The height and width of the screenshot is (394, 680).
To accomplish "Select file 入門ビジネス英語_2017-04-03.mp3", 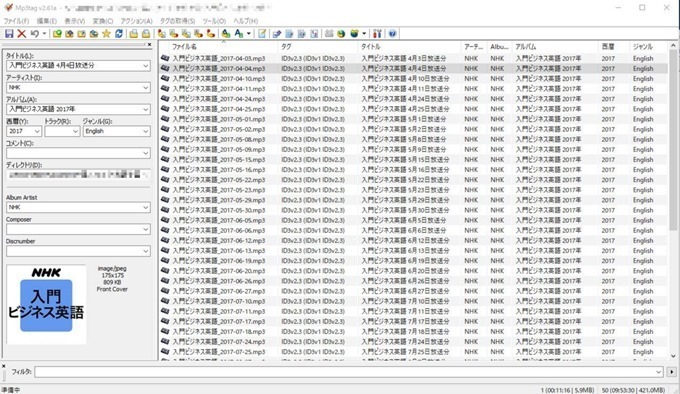I will click(x=219, y=59).
